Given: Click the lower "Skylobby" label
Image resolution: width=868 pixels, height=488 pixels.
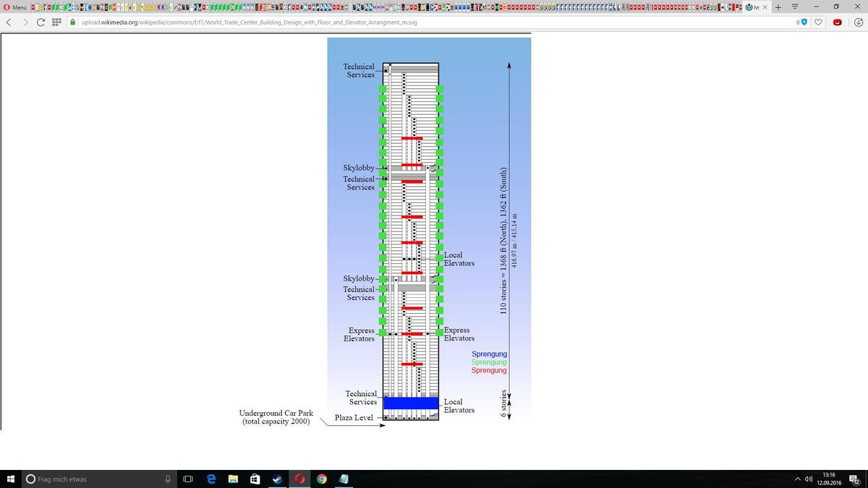Looking at the screenshot, I should pos(359,278).
